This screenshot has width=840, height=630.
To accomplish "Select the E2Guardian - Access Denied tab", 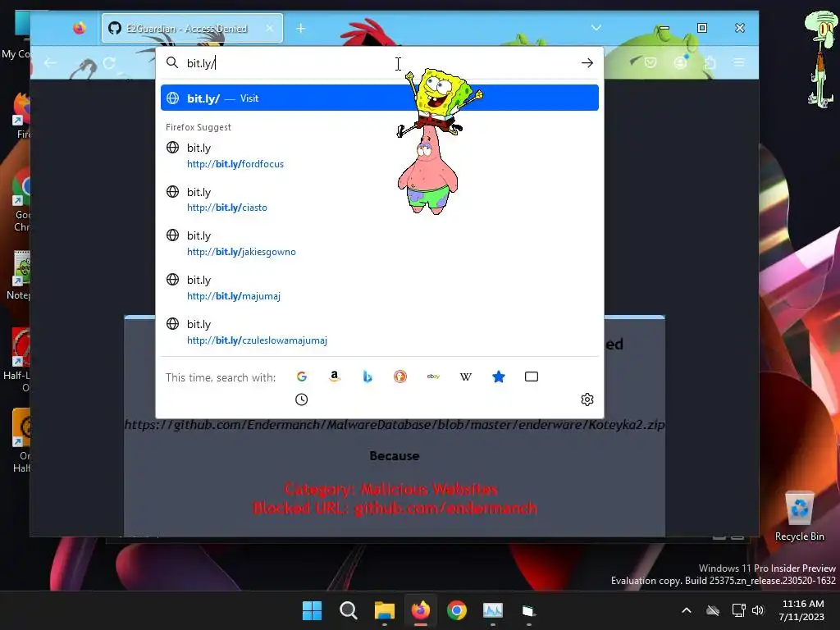I will click(x=192, y=28).
